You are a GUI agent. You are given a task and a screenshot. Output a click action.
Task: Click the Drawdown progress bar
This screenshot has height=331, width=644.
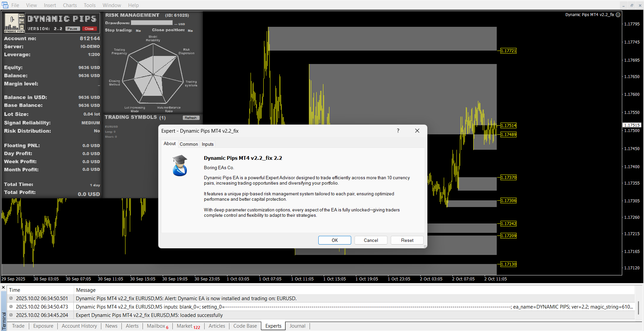[152, 23]
